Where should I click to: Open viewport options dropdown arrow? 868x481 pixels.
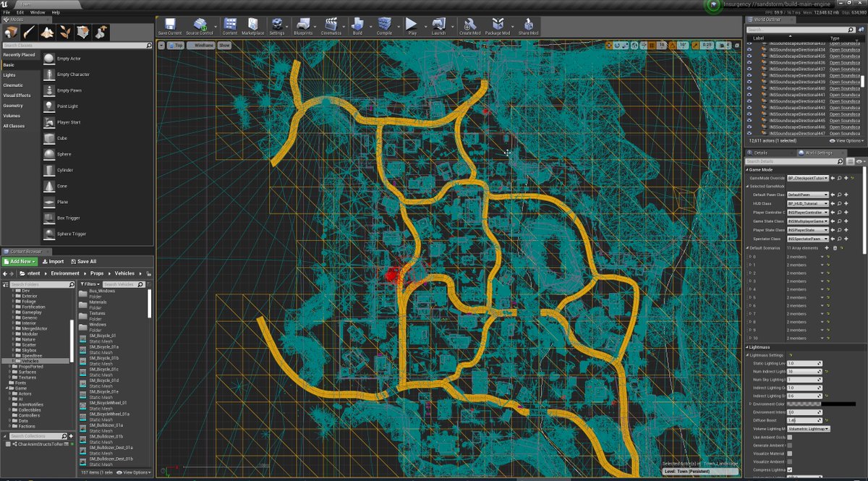click(163, 45)
